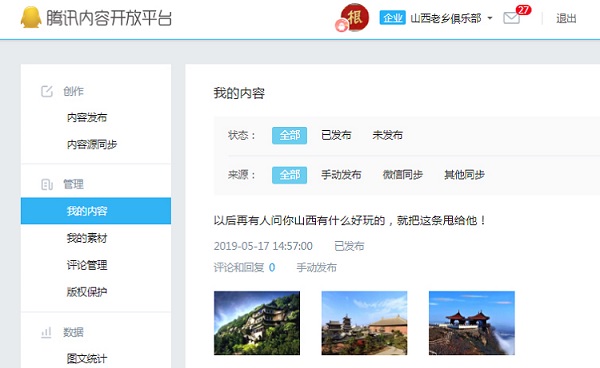This screenshot has width=600, height=368.
Task: Open the mail notifications envelope icon
Action: pos(511,18)
